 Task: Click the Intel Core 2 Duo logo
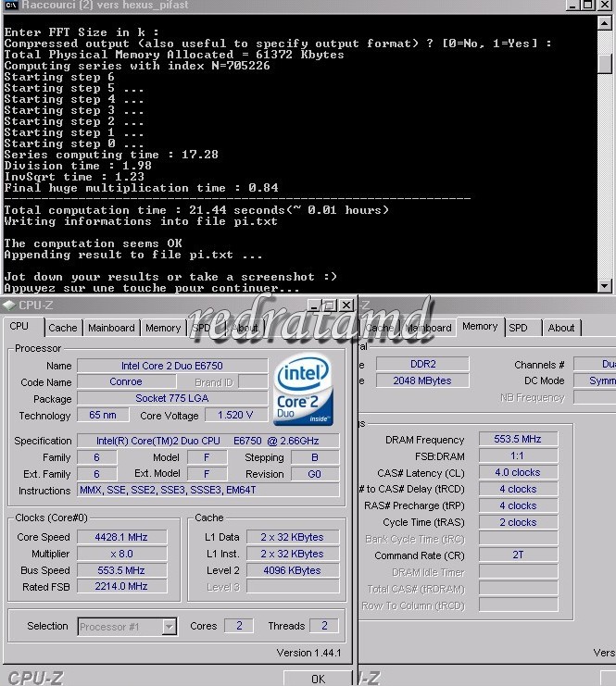(303, 390)
